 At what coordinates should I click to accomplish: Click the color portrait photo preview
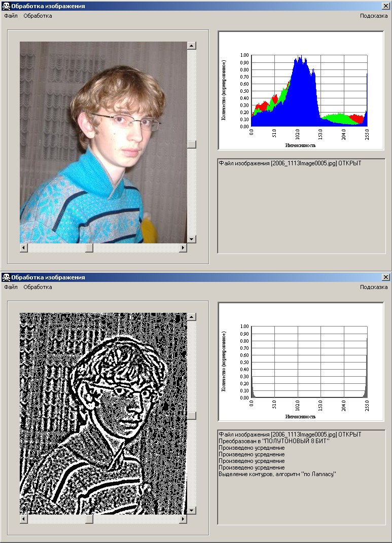point(103,142)
